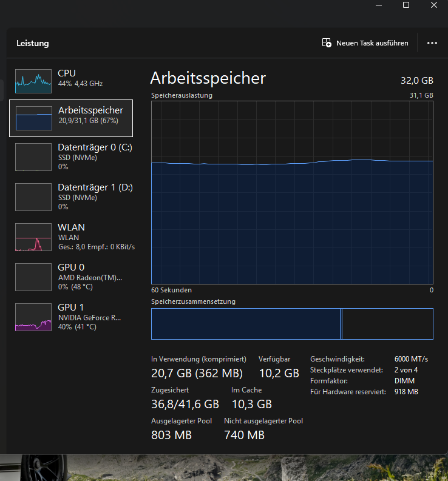Click the Geschwindigkeit 6000 MT/s value
The image size is (448, 481).
pos(411,359)
